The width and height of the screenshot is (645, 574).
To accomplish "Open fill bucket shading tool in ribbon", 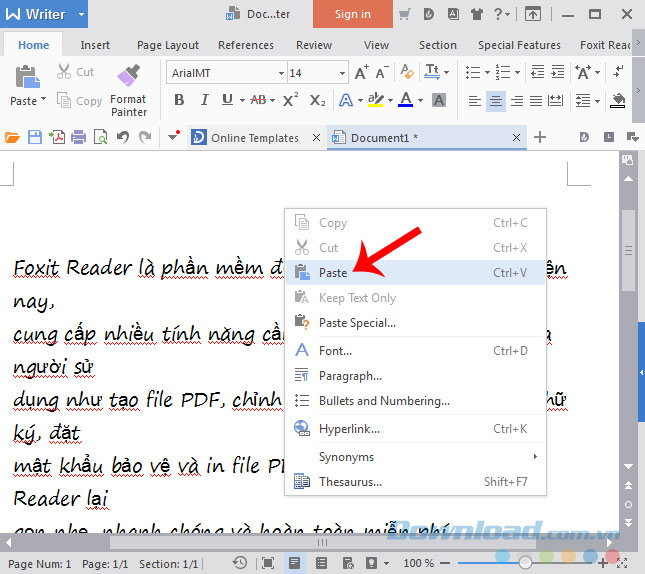I will click(x=618, y=100).
